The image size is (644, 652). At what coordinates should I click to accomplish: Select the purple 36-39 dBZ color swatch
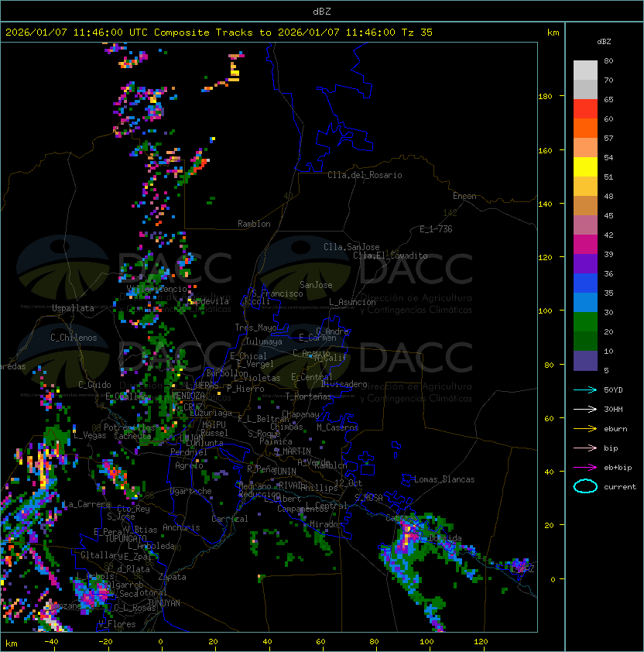pyautogui.click(x=585, y=263)
